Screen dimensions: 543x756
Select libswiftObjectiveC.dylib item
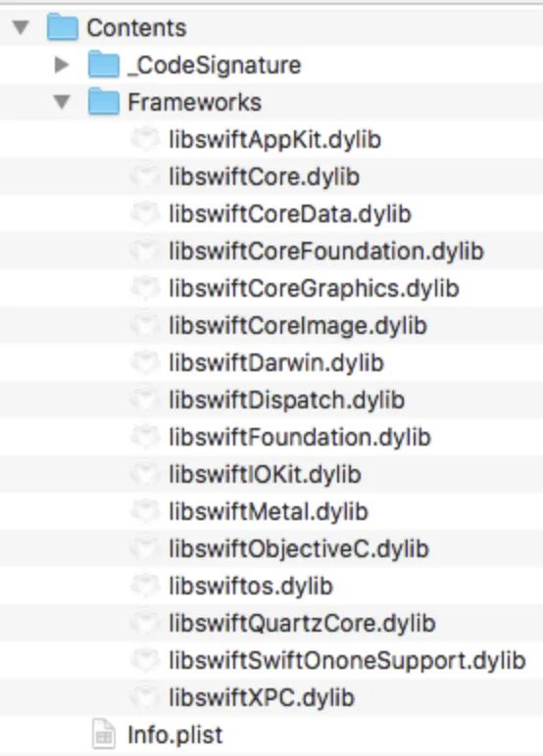click(x=299, y=548)
